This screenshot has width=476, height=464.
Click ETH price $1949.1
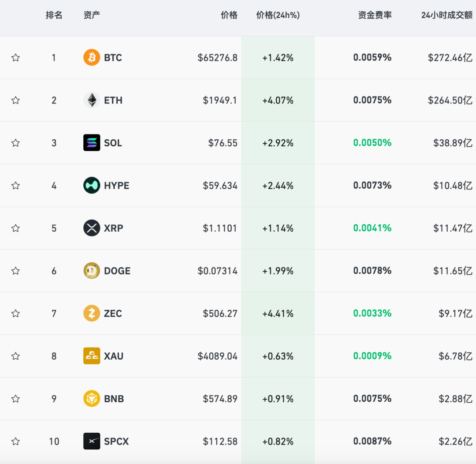220,100
